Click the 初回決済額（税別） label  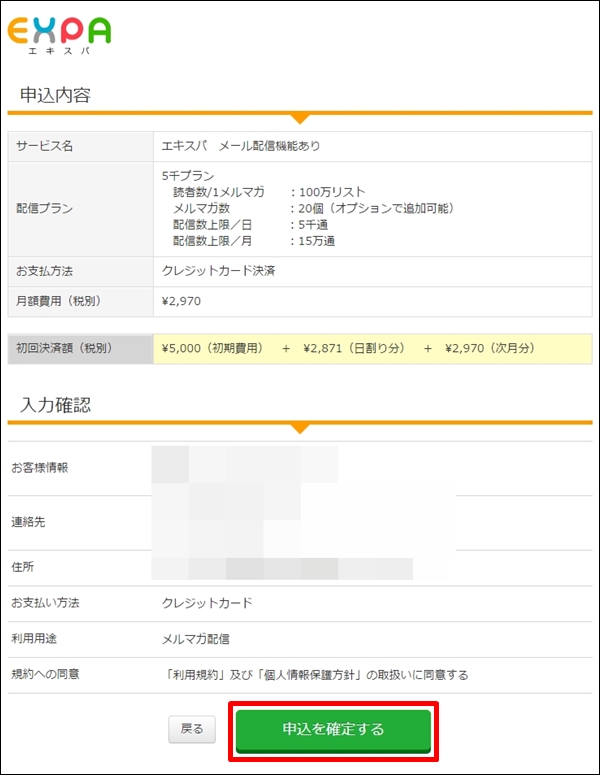(65, 348)
